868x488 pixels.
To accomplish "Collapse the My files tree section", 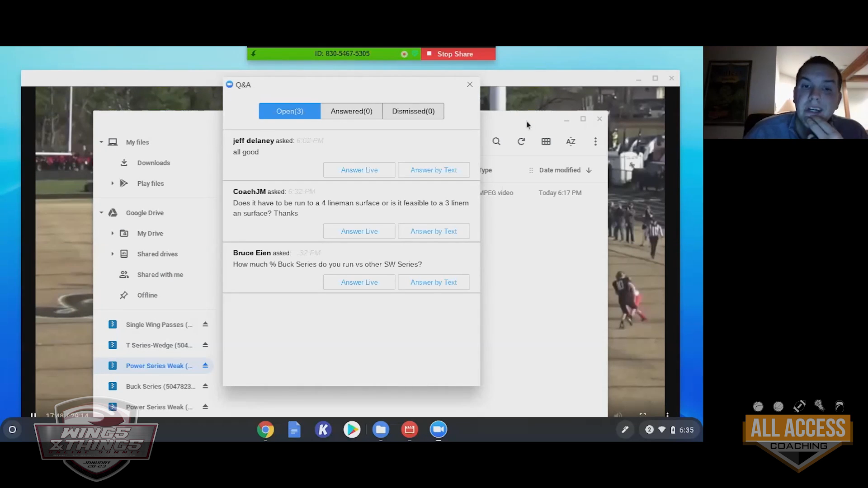I will tap(101, 142).
